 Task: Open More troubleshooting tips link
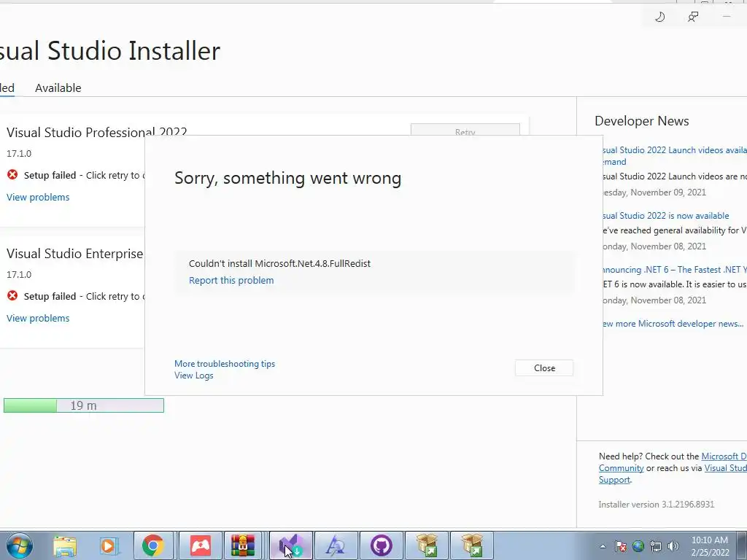click(225, 364)
